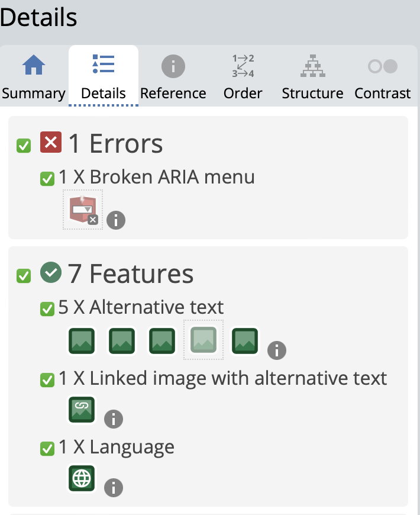Uncheck the Features category checkbox
The width and height of the screenshot is (420, 515).
tap(24, 276)
